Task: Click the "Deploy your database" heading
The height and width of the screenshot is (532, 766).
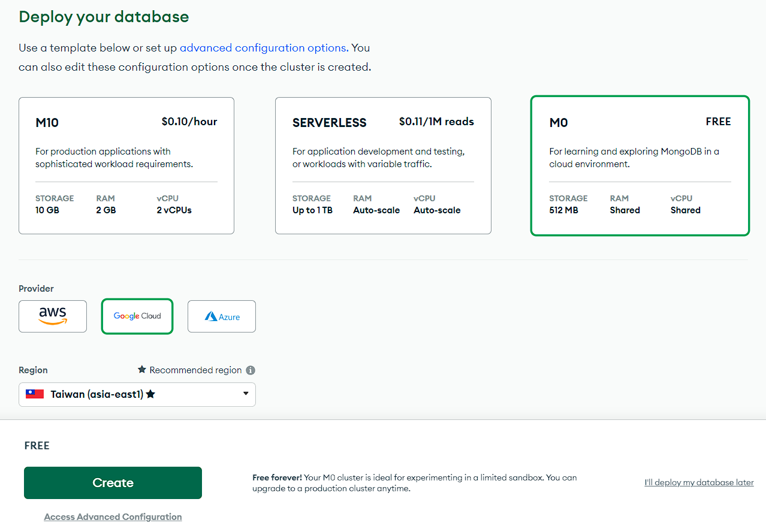Action: (104, 17)
